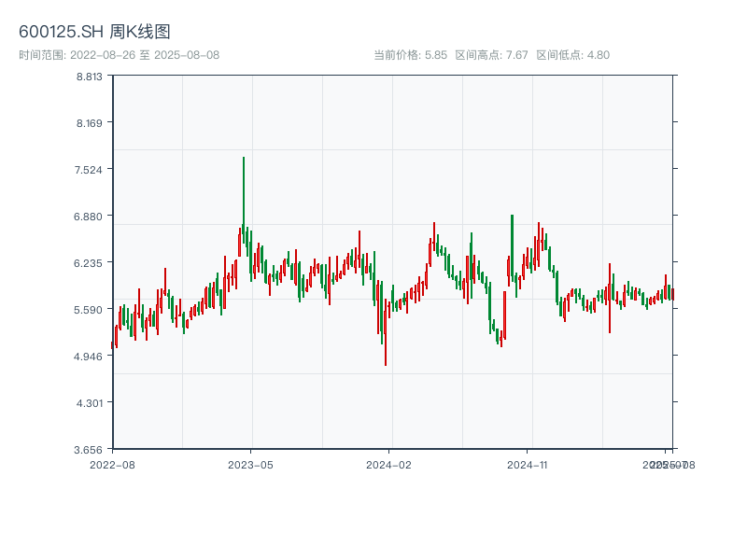Click the 2024-11 date axis label
This screenshot has height=560, width=747.
[x=528, y=464]
